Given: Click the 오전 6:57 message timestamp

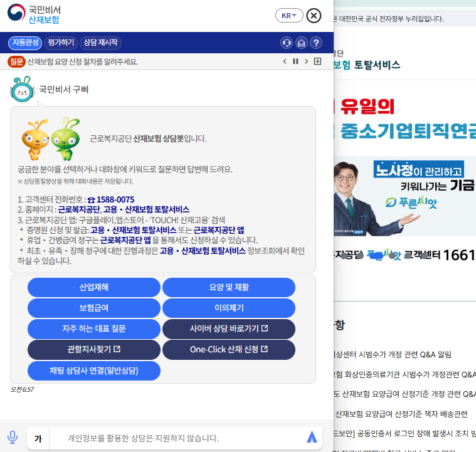Looking at the screenshot, I should click(22, 389).
